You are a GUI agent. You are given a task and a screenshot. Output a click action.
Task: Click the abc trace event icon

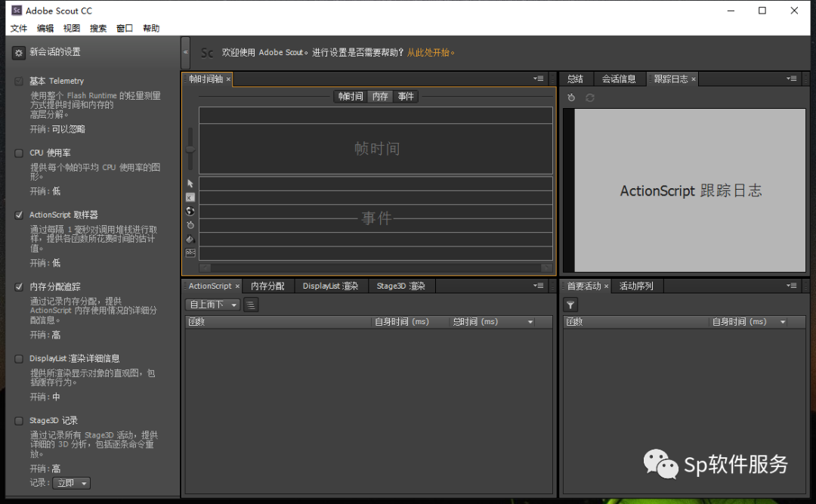coord(190,252)
